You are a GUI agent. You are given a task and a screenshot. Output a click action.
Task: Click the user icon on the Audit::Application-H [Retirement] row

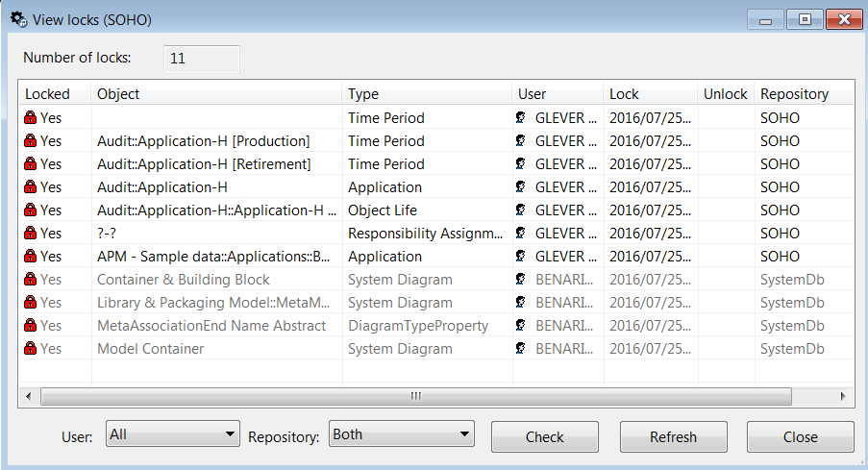pos(520,164)
